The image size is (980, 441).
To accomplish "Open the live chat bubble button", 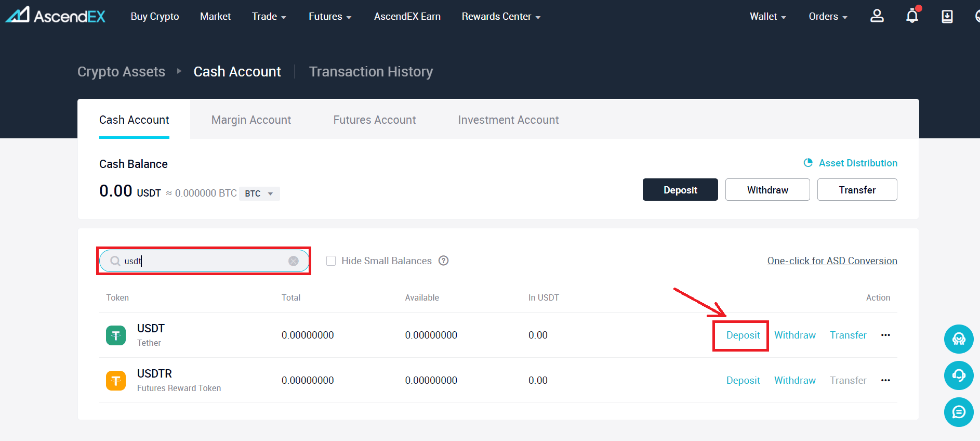I will click(959, 412).
